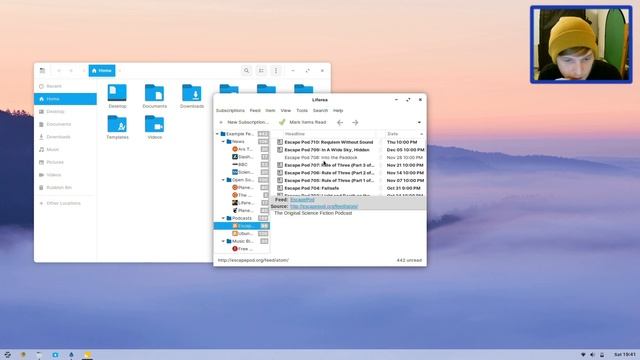Select Desktop in Files sidebar
Screen dimensions: 640x360
[x=65, y=111]
